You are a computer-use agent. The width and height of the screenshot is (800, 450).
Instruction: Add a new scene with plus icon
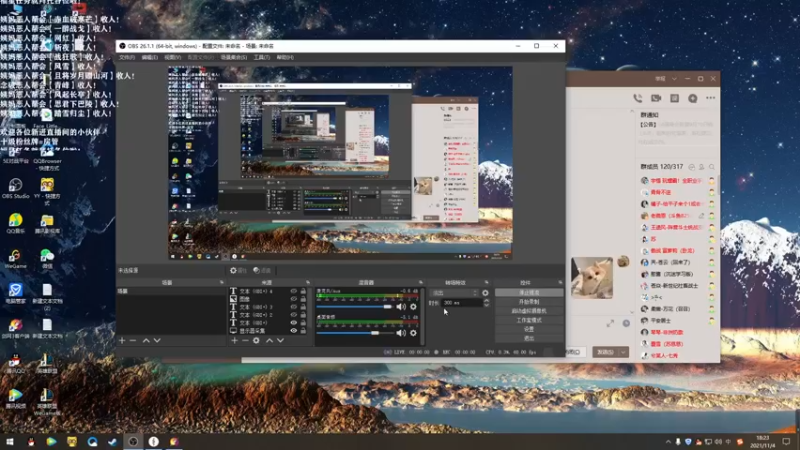pyautogui.click(x=122, y=340)
